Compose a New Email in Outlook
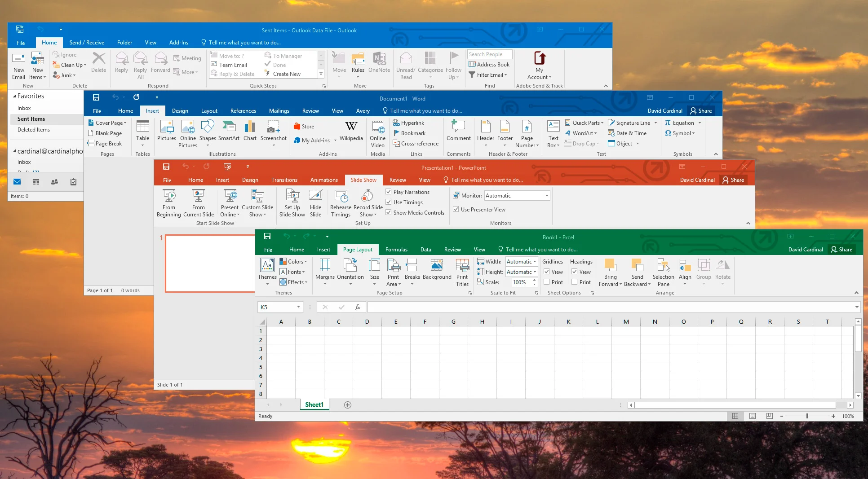The image size is (868, 479). pyautogui.click(x=18, y=65)
